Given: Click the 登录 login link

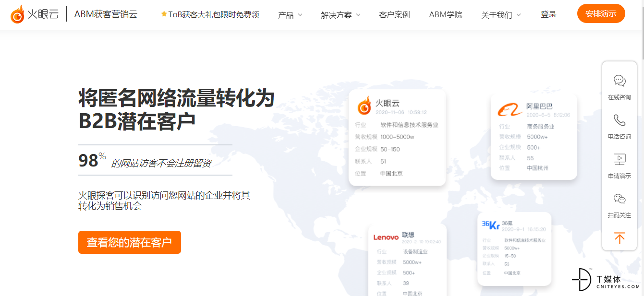Looking at the screenshot, I should click(548, 14).
